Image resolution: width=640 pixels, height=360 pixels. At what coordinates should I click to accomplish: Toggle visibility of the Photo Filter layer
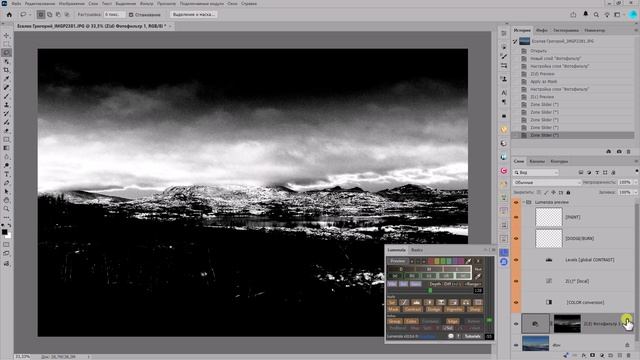pyautogui.click(x=516, y=324)
